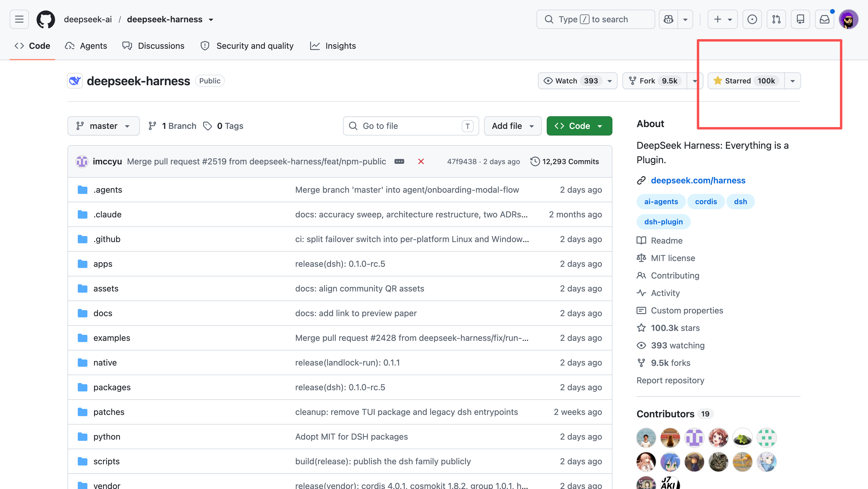This screenshot has height=489, width=868.
Task: Open the Insights tab
Action: click(333, 46)
